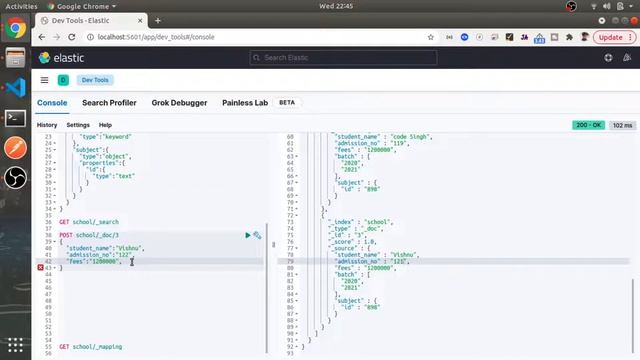The width and height of the screenshot is (640, 360).
Task: Open the Activities overview
Action: 21,6
